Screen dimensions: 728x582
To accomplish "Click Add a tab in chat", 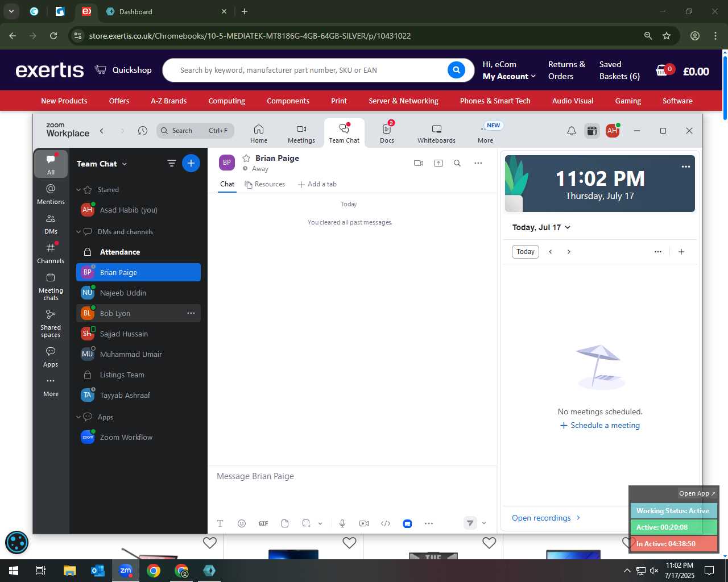I will click(x=317, y=184).
